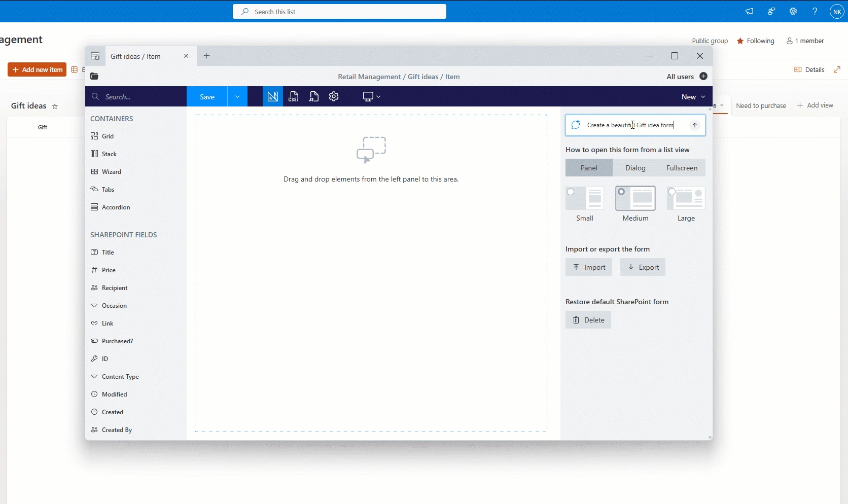Open the JavaScript editor icon
Screen dimensions: 848x504
[314, 97]
